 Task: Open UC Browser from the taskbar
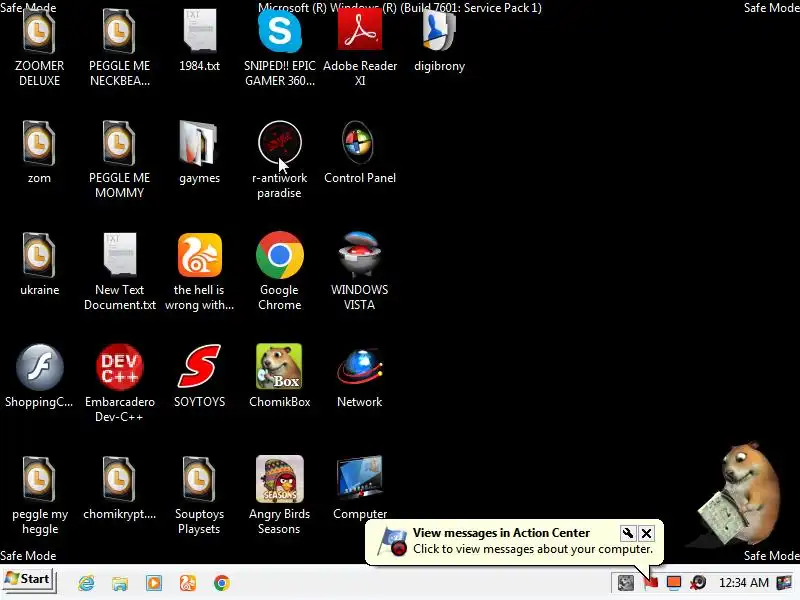coord(188,583)
